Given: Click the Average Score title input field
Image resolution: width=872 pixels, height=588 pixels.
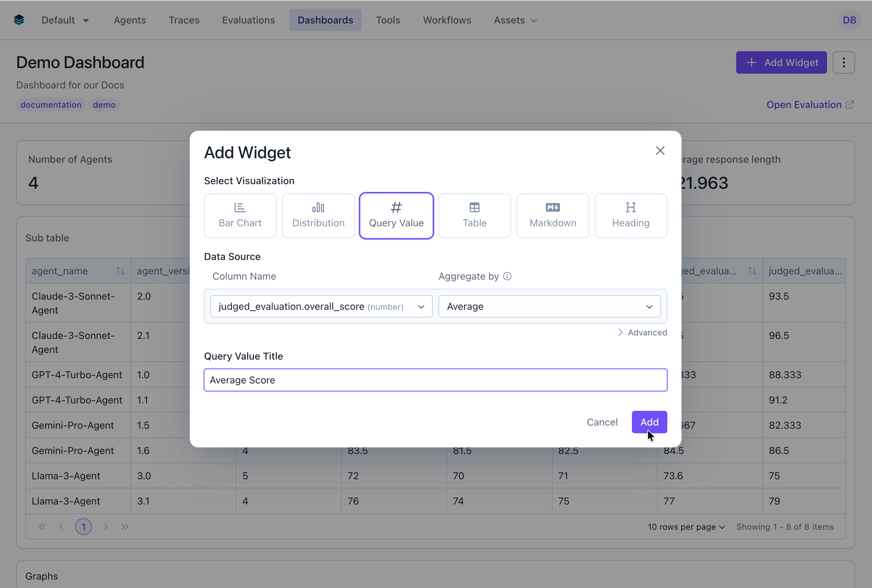Looking at the screenshot, I should point(435,380).
